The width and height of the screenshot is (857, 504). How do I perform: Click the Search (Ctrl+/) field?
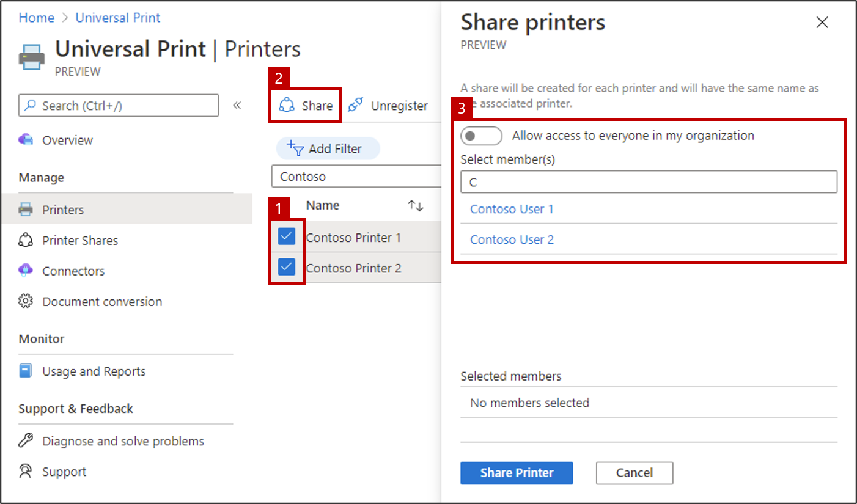(119, 105)
